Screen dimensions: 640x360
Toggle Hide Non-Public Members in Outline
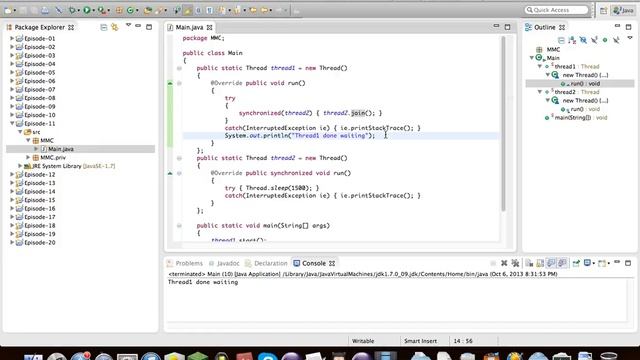605,40
